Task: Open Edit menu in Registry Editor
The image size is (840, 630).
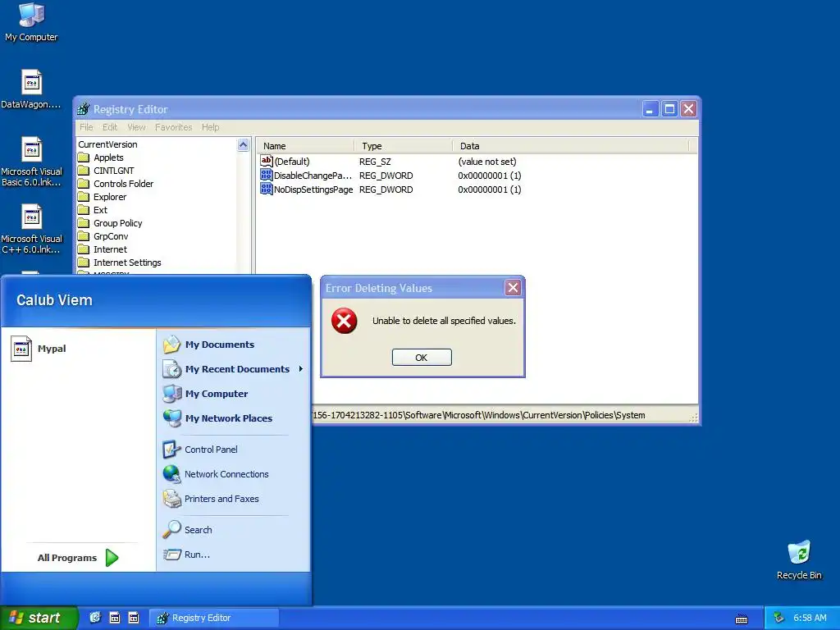Action: click(x=110, y=127)
